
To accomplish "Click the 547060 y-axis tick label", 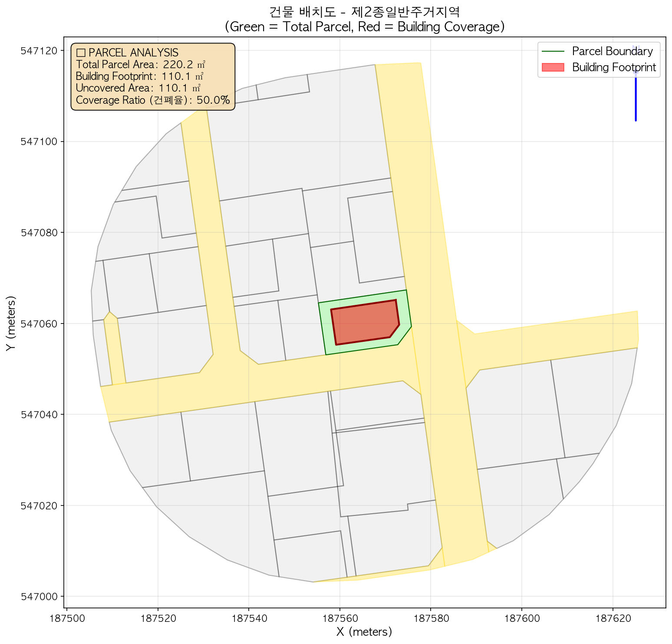I will [x=40, y=324].
